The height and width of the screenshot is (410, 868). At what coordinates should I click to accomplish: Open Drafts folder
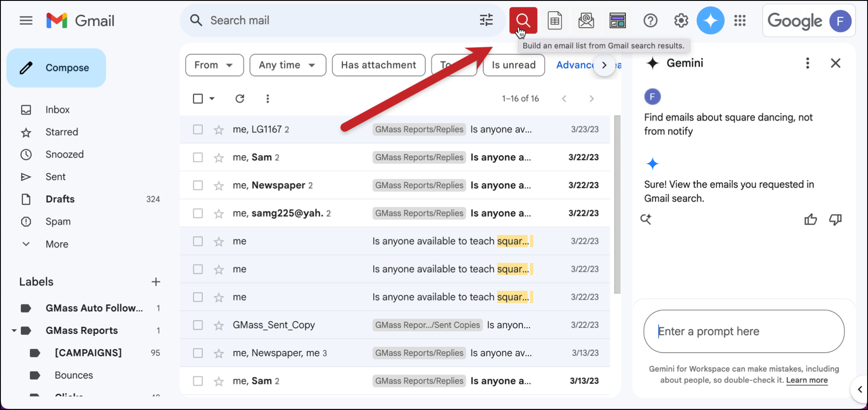coord(60,199)
